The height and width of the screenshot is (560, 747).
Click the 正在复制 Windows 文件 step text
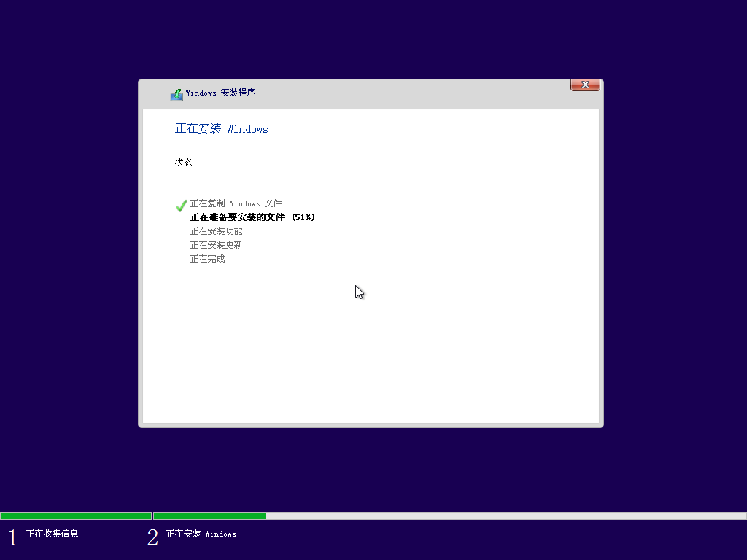point(230,203)
